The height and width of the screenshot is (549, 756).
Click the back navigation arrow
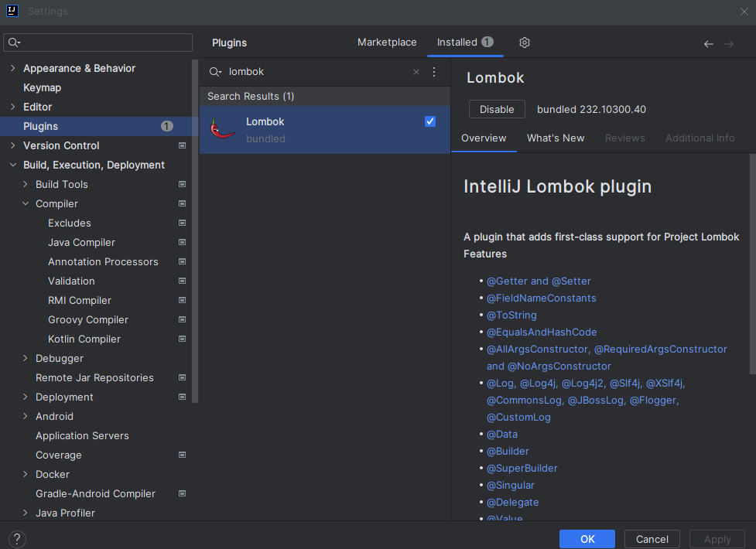click(x=708, y=44)
